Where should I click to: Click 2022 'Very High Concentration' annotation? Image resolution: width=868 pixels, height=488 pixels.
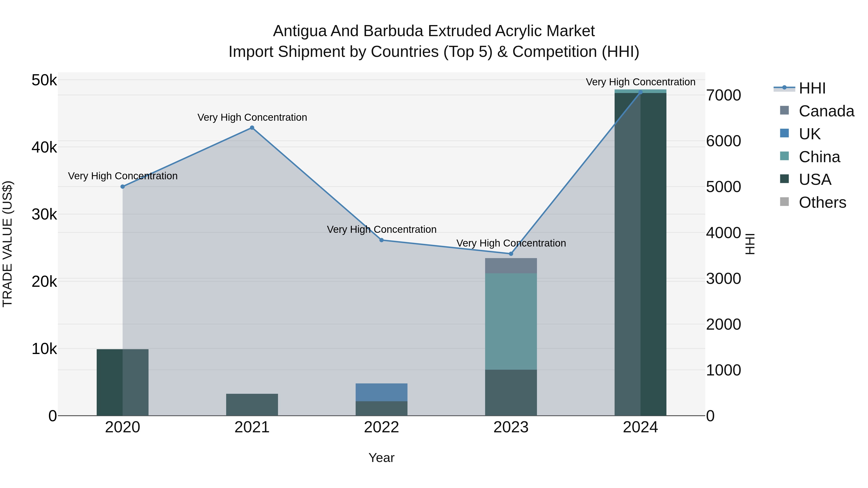click(x=381, y=229)
